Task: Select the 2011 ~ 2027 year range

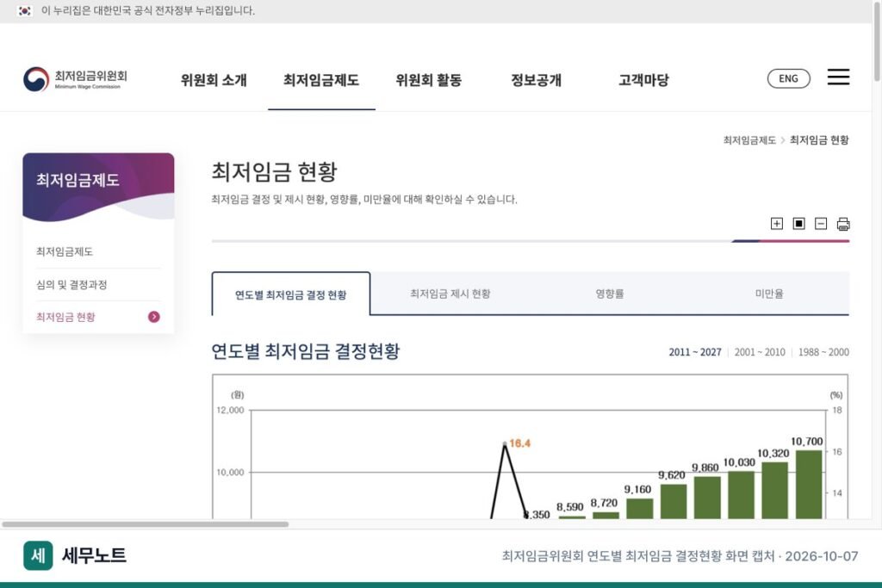Action: tap(695, 352)
